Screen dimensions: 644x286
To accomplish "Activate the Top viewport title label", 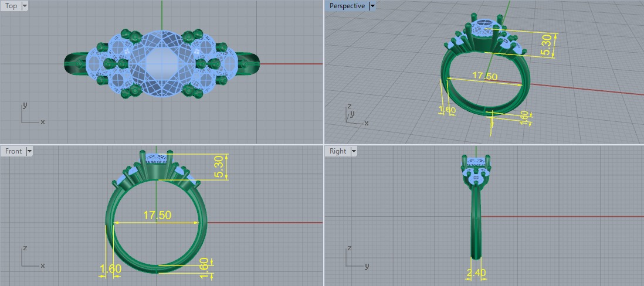I will tap(11, 6).
